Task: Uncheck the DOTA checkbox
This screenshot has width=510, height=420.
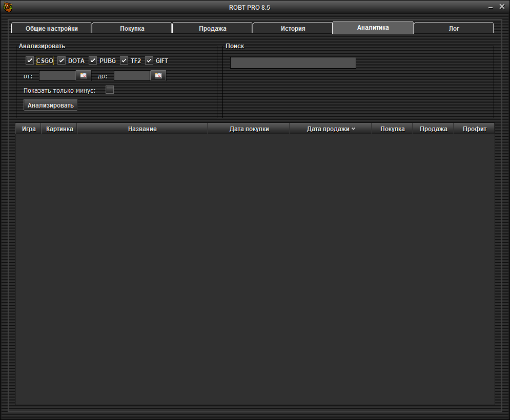Action: (62, 61)
